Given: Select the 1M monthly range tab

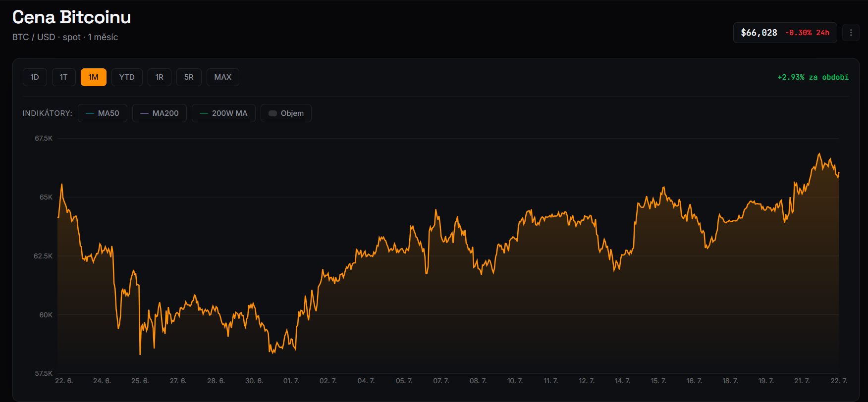Looking at the screenshot, I should click(94, 77).
